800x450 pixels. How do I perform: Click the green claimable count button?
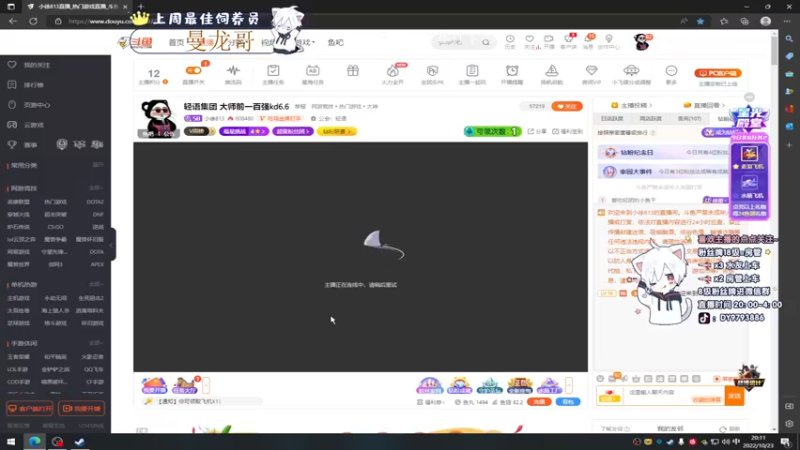tap(492, 132)
